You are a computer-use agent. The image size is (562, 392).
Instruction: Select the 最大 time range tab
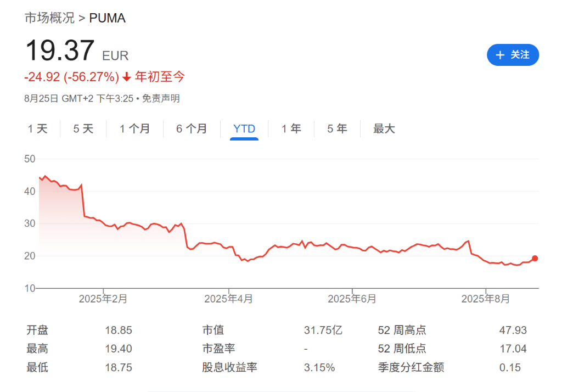384,129
